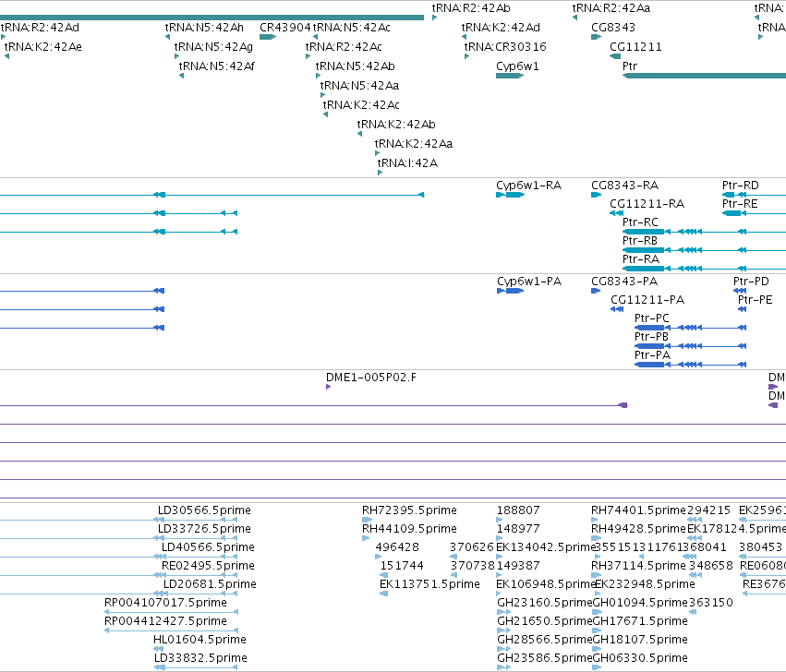Select the 188807 feature label
The image size is (786, 672).
[x=518, y=510]
